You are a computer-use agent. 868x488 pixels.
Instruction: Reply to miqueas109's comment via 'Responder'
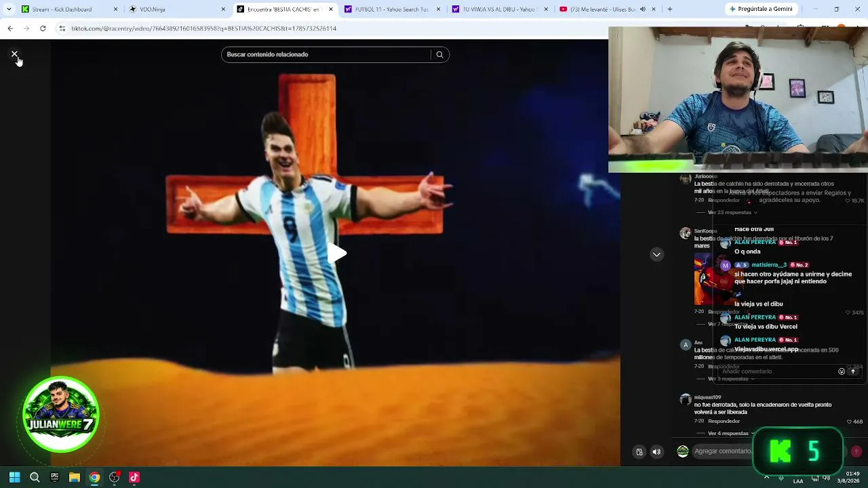[x=724, y=422]
